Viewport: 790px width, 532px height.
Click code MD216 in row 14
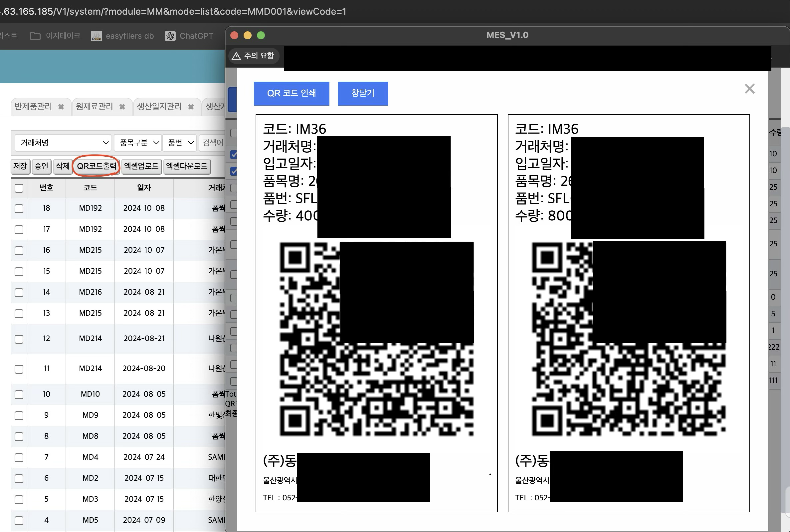(x=90, y=292)
